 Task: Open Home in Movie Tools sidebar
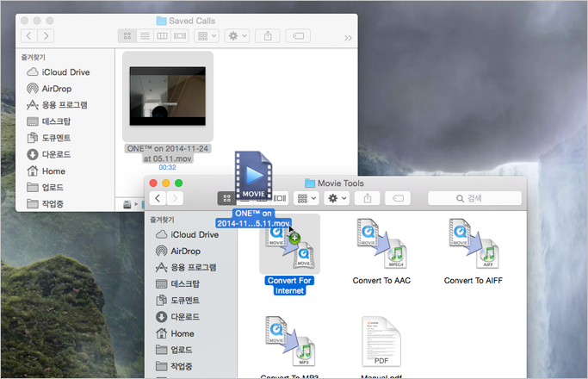tap(175, 333)
